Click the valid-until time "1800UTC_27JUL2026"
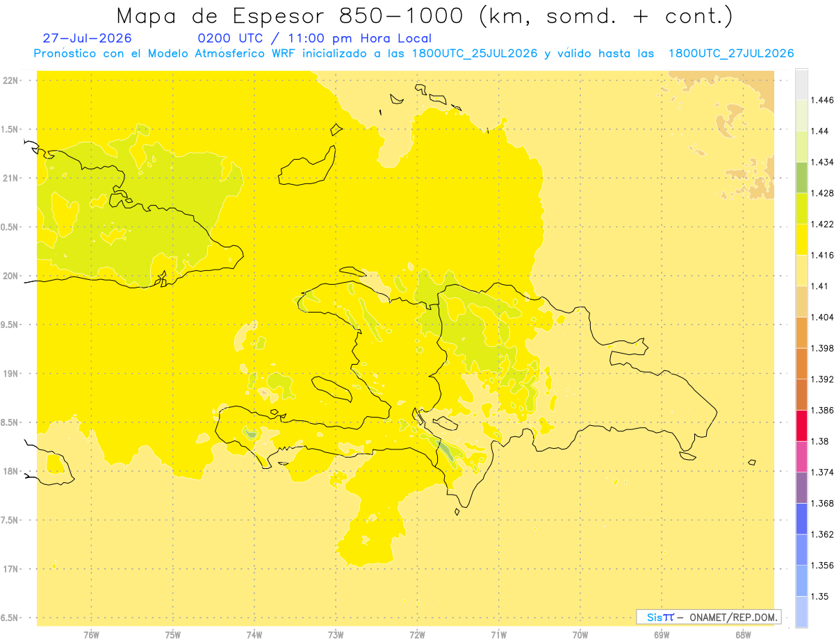Viewport: 834px width, 644px height. 730,53
